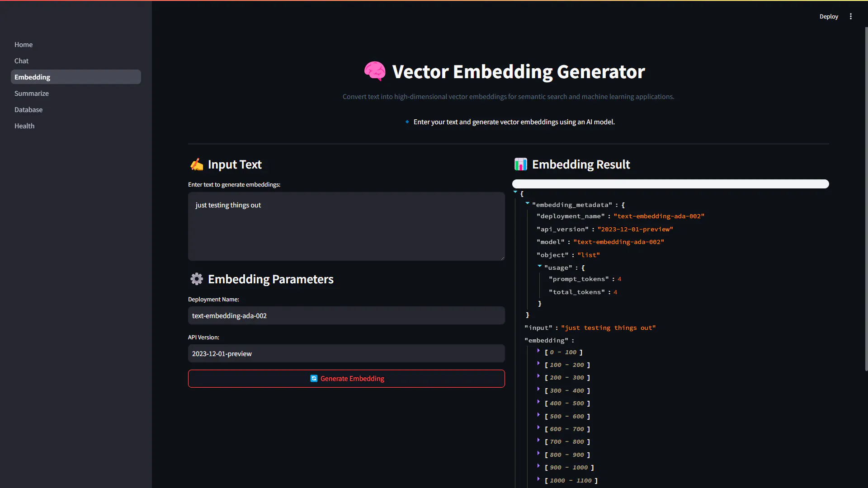Expand embedding range 800 - 900
The height and width of the screenshot is (488, 868).
(538, 454)
